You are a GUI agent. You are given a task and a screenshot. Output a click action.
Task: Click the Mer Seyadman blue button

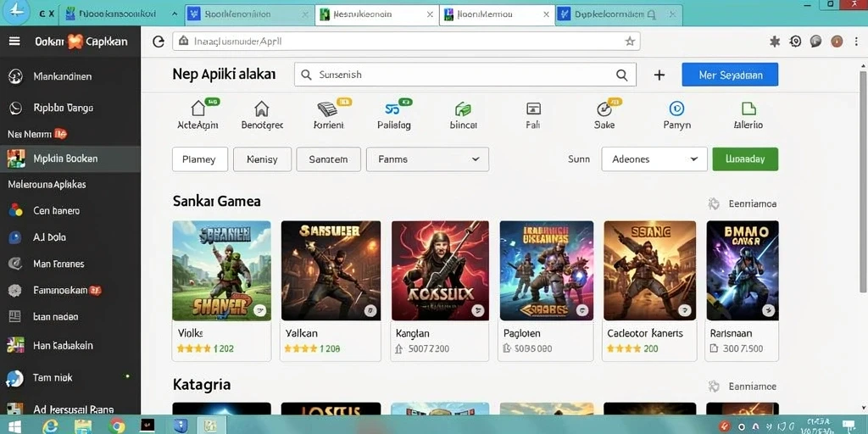tap(730, 75)
